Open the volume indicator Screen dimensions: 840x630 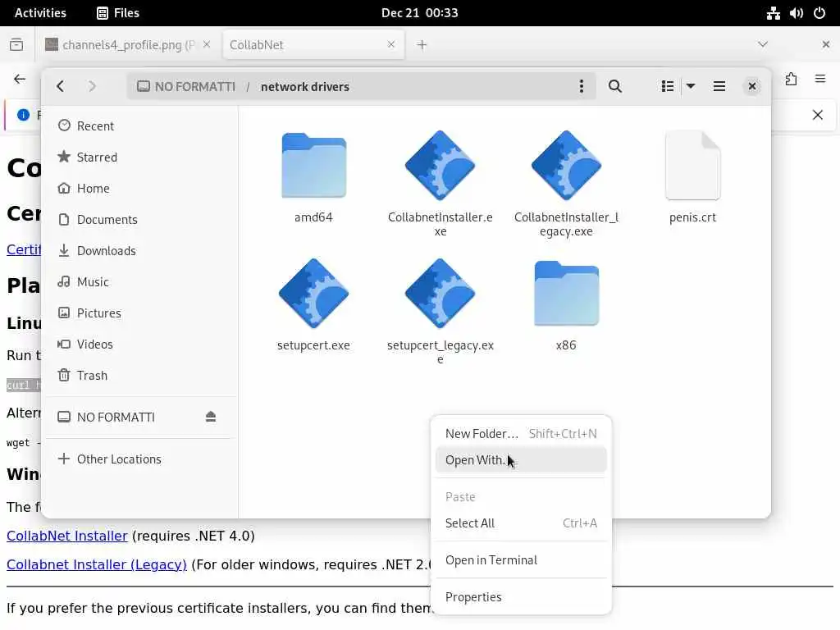[x=796, y=13]
